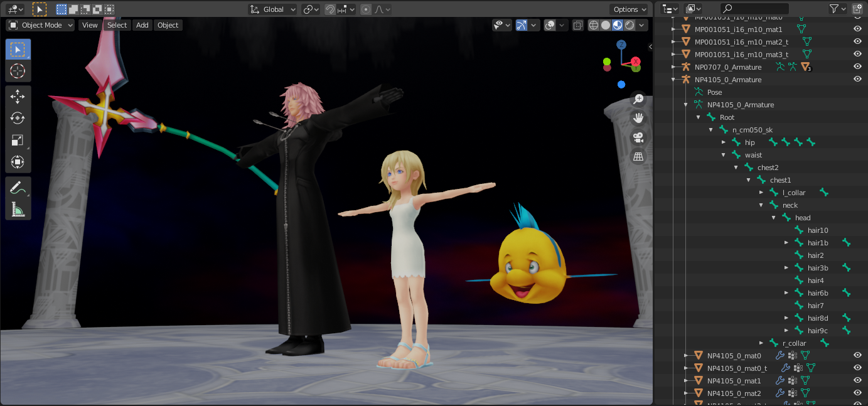Image resolution: width=868 pixels, height=406 pixels.
Task: Switch to material preview shading
Action: coord(618,25)
